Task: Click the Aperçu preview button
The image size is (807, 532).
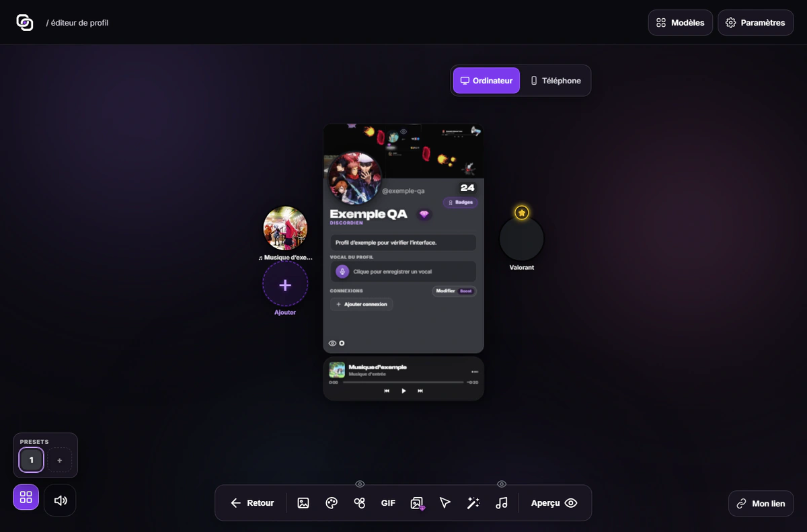Action: 554,503
